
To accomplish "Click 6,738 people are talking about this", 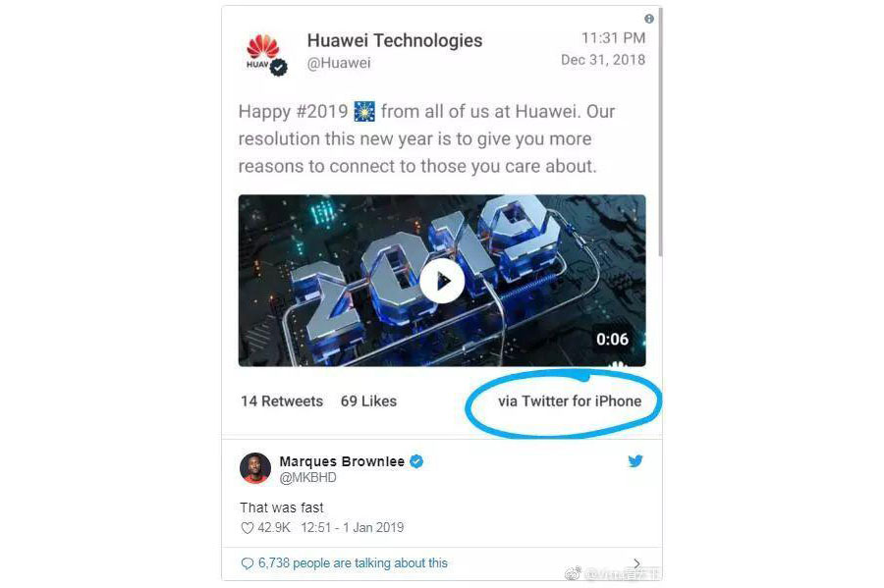I will (x=353, y=562).
